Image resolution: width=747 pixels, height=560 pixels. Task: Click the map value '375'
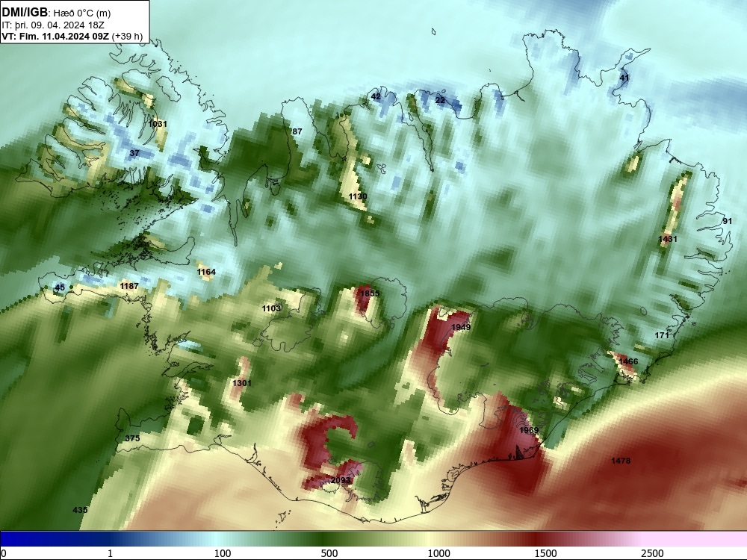132,438
